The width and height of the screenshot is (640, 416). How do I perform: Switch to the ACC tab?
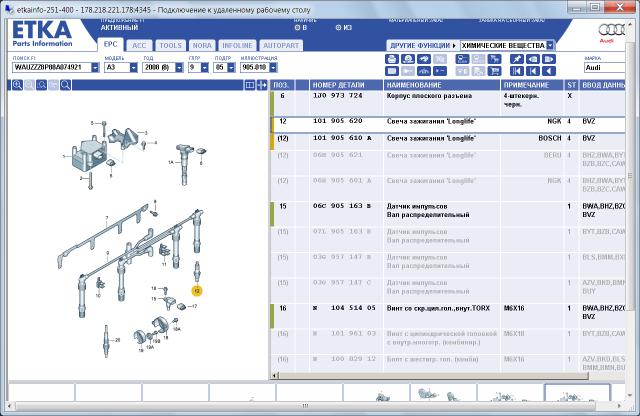[x=139, y=46]
